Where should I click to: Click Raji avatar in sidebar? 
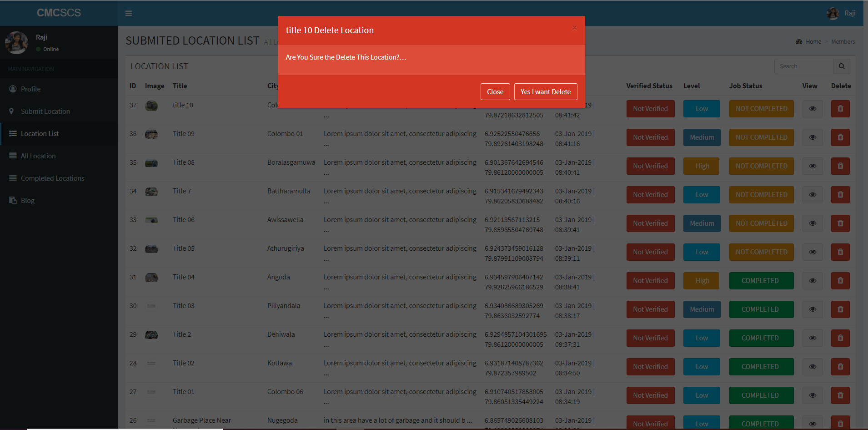(16, 43)
